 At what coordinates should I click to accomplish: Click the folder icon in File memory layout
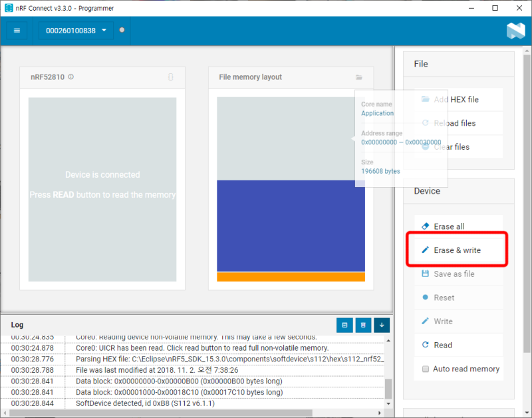coord(359,77)
